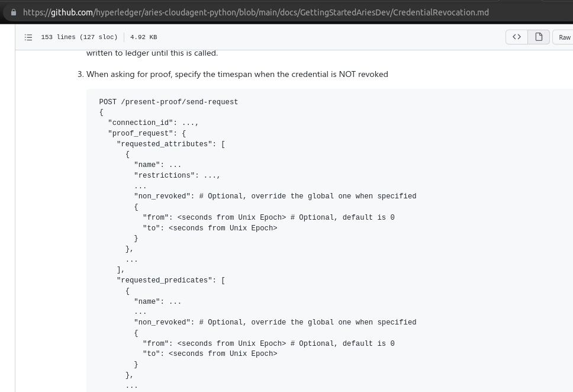Click the 4.92 KB file size label
Image resolution: width=573 pixels, height=392 pixels.
point(143,37)
